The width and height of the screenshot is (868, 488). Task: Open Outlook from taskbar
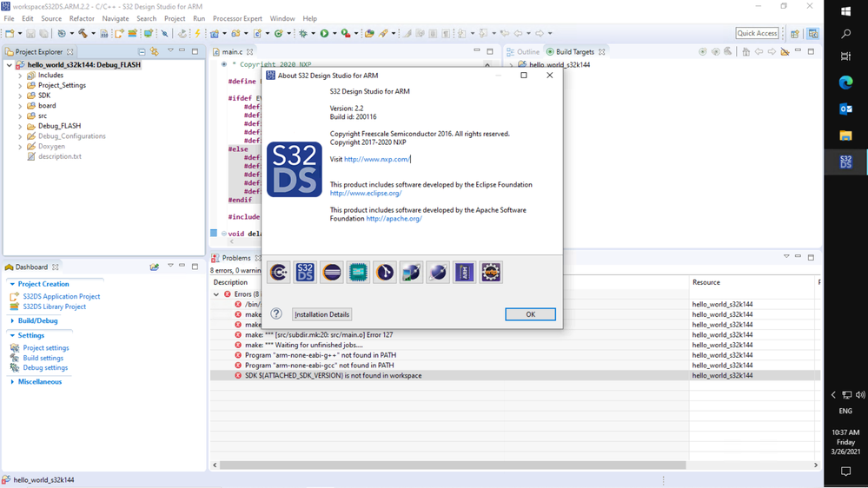(x=845, y=109)
